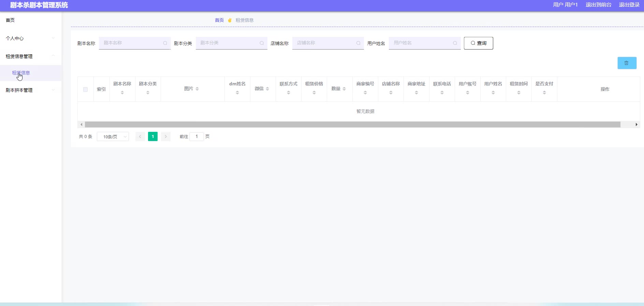Click the 查询 search button

click(479, 43)
